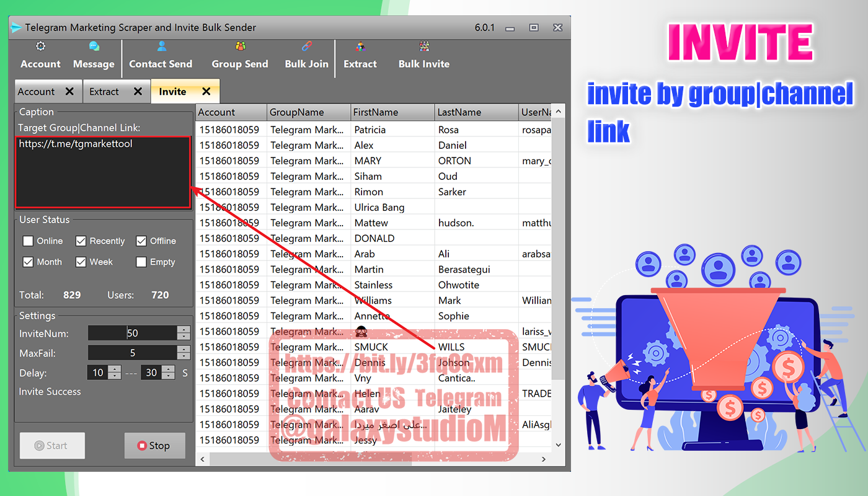Increase the InviteNum value with up arrow

[184, 330]
